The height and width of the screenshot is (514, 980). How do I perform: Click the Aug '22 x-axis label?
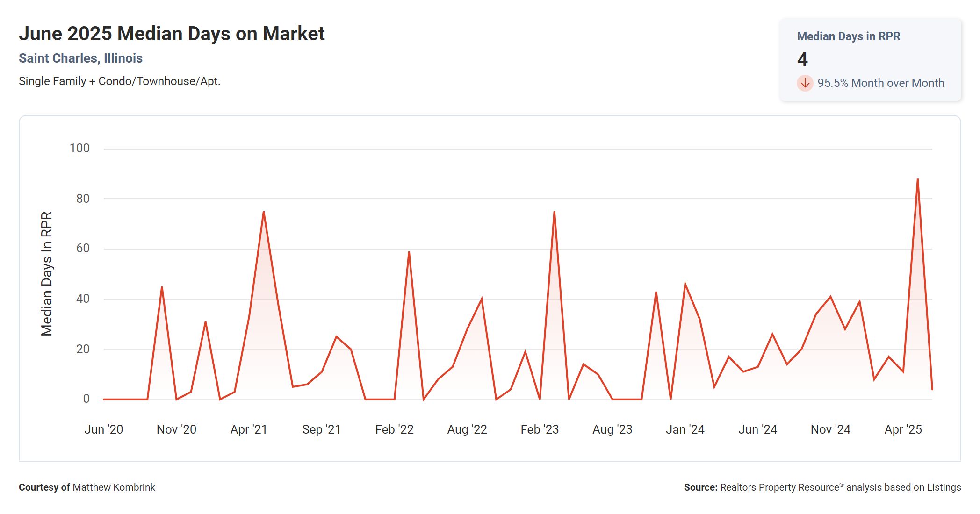467,429
